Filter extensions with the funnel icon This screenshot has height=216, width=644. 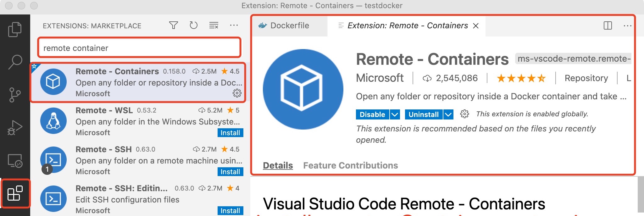173,25
